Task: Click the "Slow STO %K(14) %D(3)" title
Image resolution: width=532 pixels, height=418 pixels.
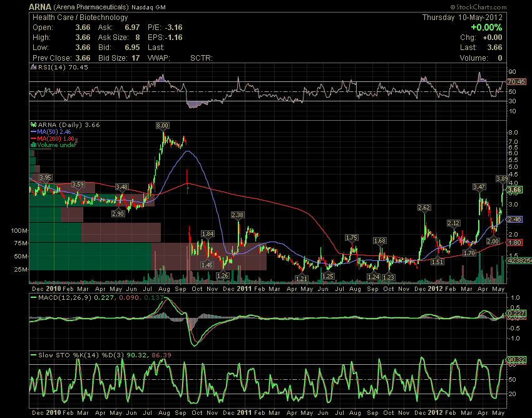Action: coord(81,355)
